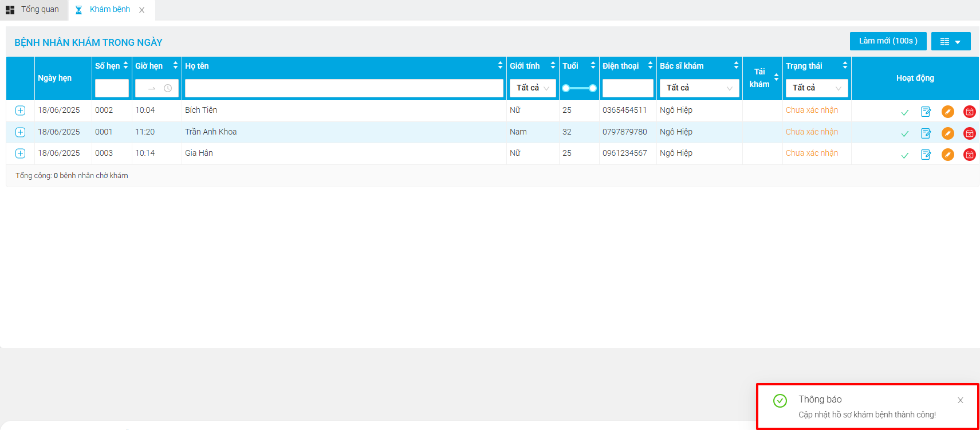Select patient name Gia Hân

pyautogui.click(x=199, y=153)
